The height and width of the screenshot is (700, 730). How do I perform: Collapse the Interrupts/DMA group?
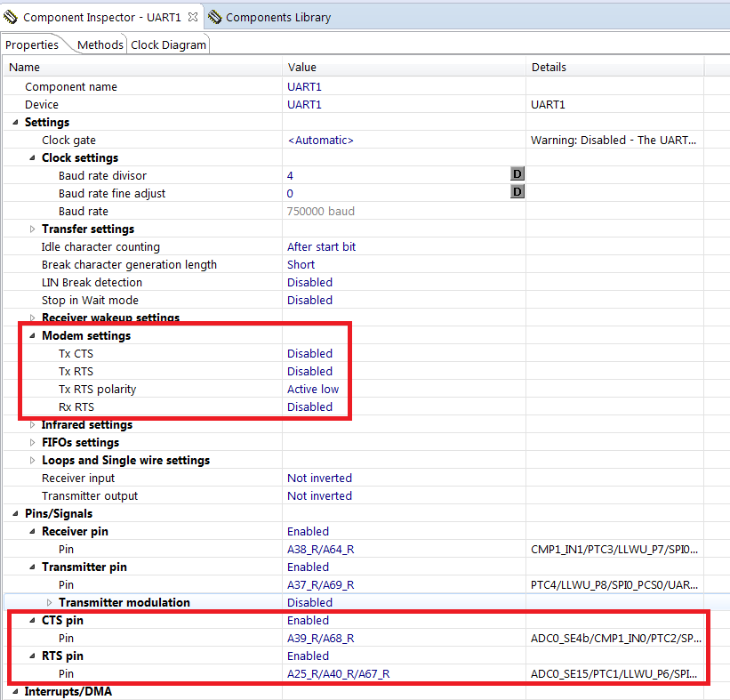click(15, 692)
